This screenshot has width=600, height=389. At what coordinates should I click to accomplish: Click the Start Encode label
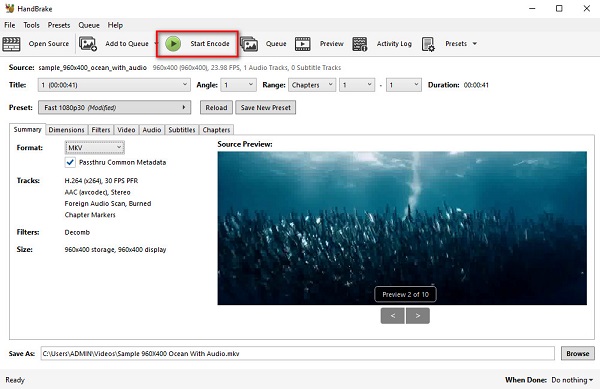pyautogui.click(x=210, y=44)
